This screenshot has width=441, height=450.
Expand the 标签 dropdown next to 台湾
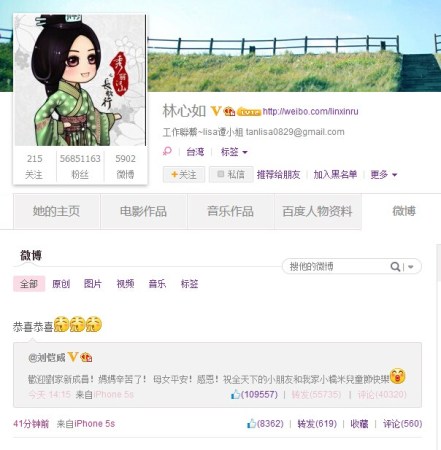(234, 152)
